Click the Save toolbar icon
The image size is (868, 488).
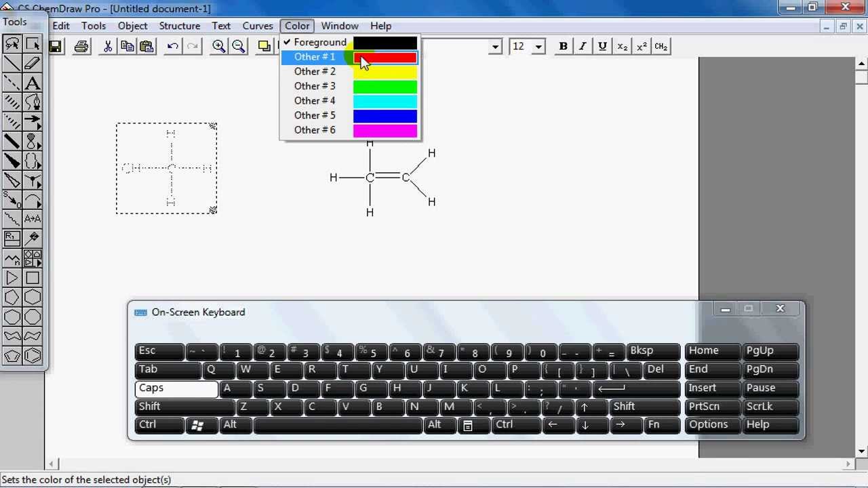coord(56,46)
